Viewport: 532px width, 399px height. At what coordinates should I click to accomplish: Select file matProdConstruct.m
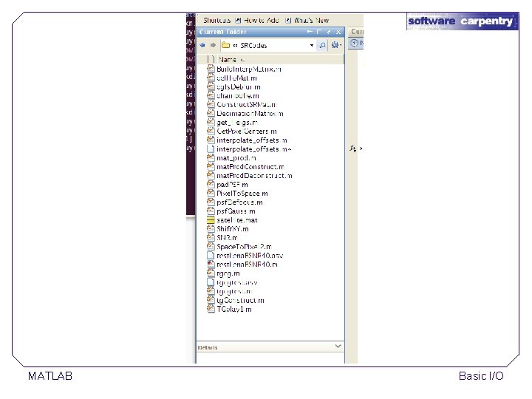(x=250, y=166)
